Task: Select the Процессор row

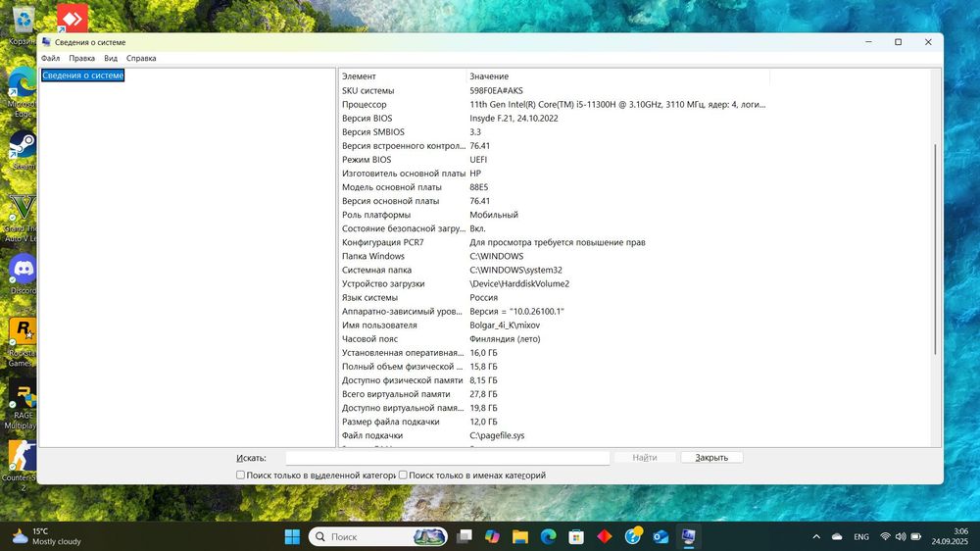Action: coord(555,105)
